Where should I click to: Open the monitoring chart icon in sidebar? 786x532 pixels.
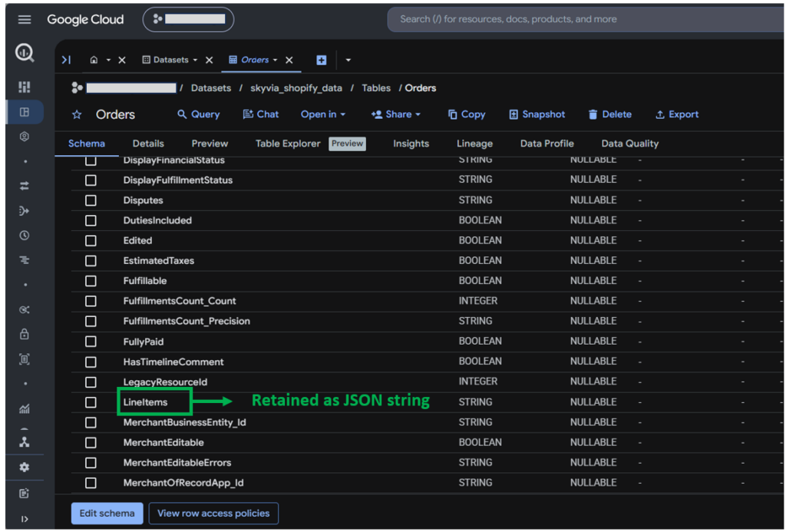(x=24, y=408)
